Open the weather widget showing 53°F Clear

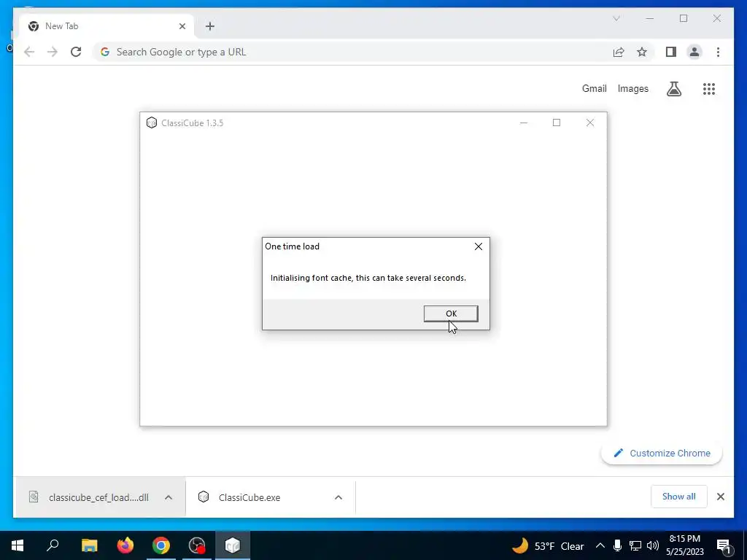tap(549, 545)
